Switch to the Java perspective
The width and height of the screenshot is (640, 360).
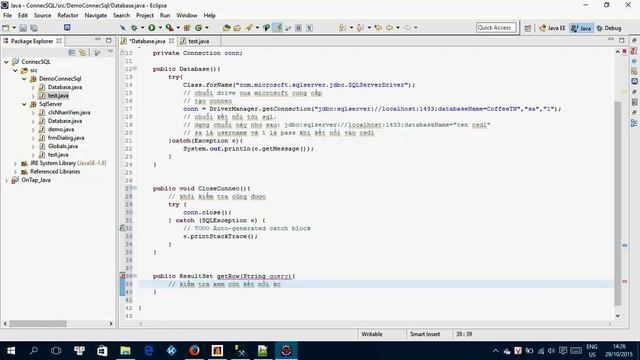tap(582, 28)
